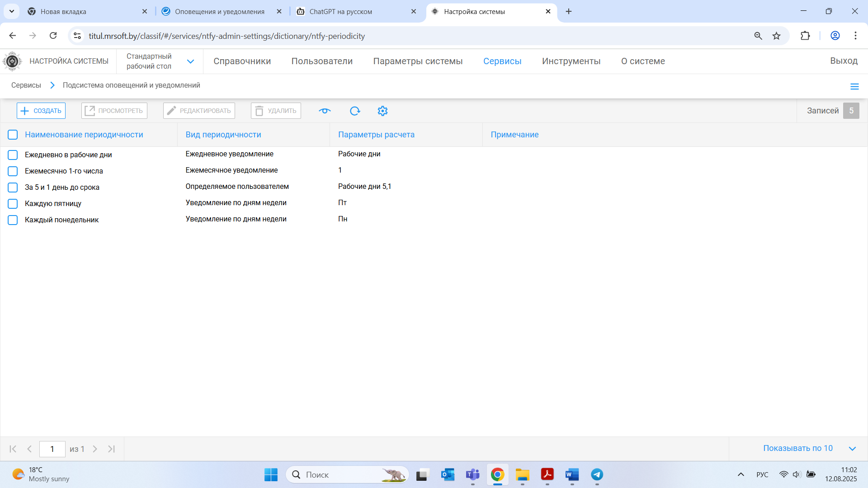Click the page number input field
This screenshot has width=868, height=488.
[x=52, y=449]
